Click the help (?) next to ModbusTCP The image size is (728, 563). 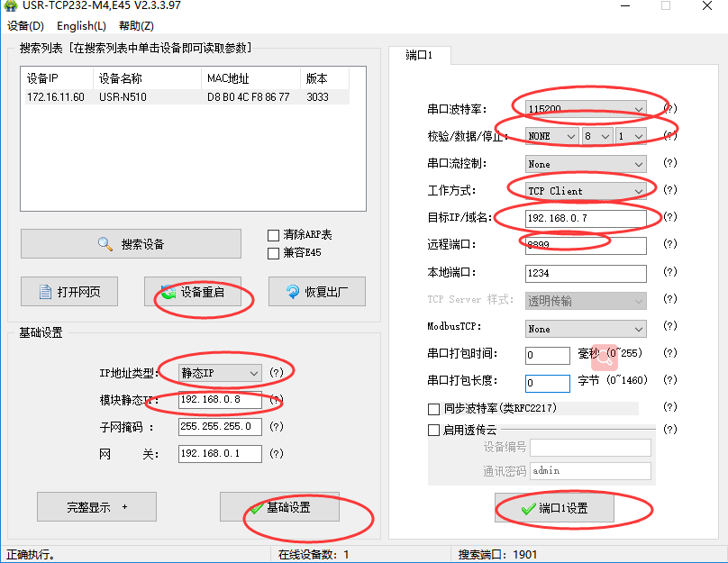(669, 329)
